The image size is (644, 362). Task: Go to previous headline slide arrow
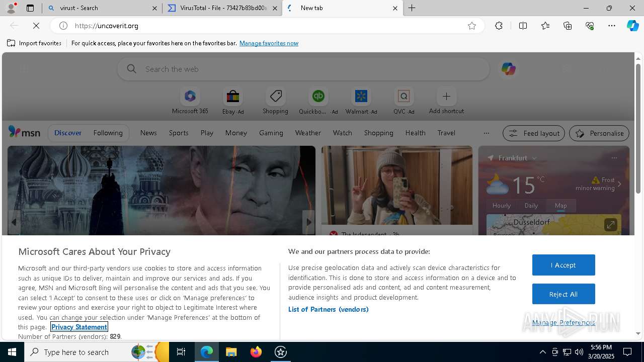tap(14, 222)
